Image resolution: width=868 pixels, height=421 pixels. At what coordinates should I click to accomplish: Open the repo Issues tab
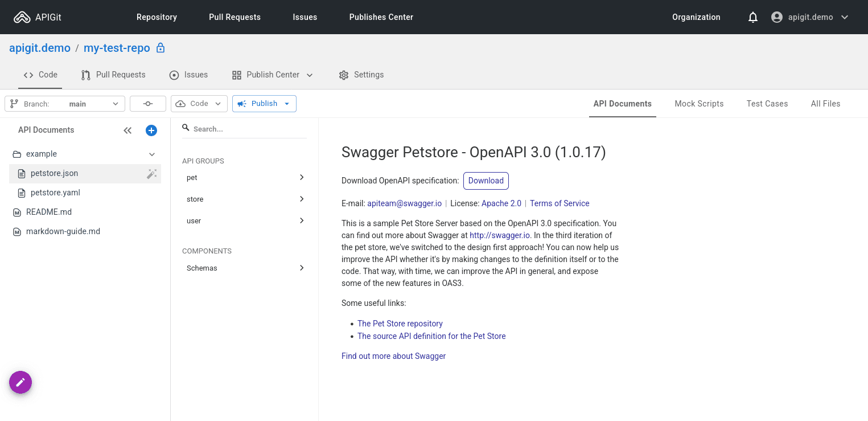(x=188, y=75)
